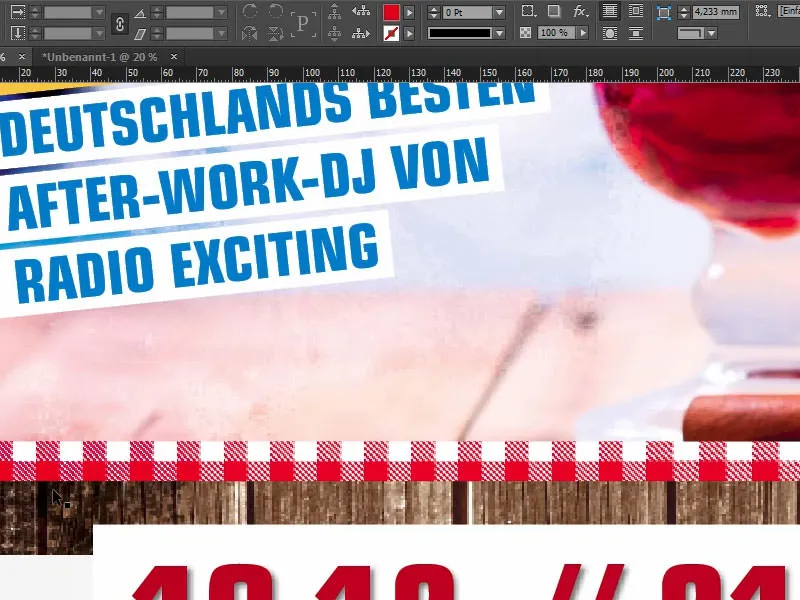This screenshot has height=600, width=800.
Task: Click the shear angle stepper arrows
Action: tap(157, 34)
